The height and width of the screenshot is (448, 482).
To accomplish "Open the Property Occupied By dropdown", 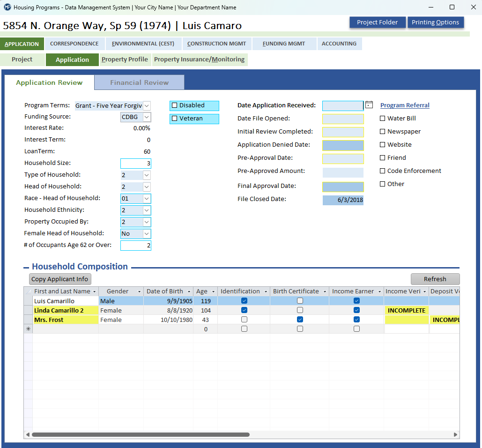I will (147, 222).
